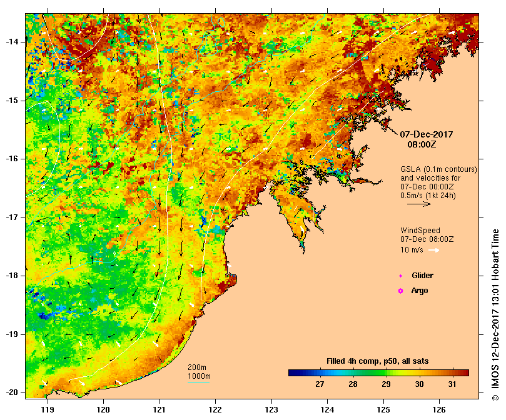This screenshot has height=420, width=506.
Task: Click the '27' color scale value
Action: tap(320, 384)
